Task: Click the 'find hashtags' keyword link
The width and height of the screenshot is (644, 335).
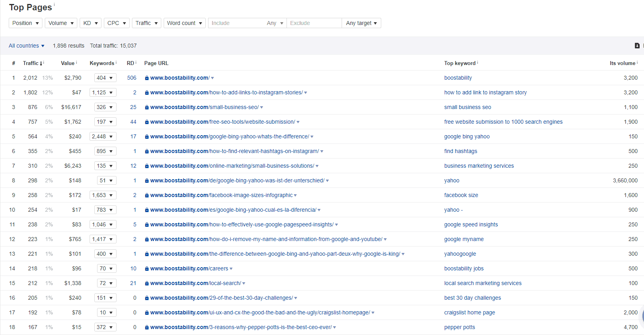Action: click(x=461, y=151)
